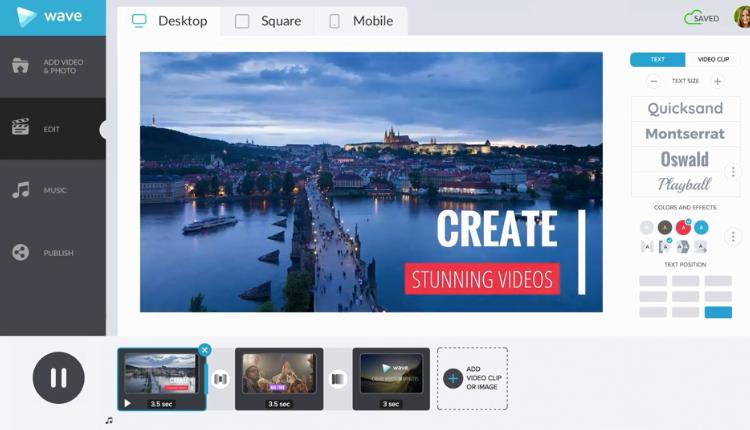Select the red color swatch
The width and height of the screenshot is (750, 430).
coord(683,227)
